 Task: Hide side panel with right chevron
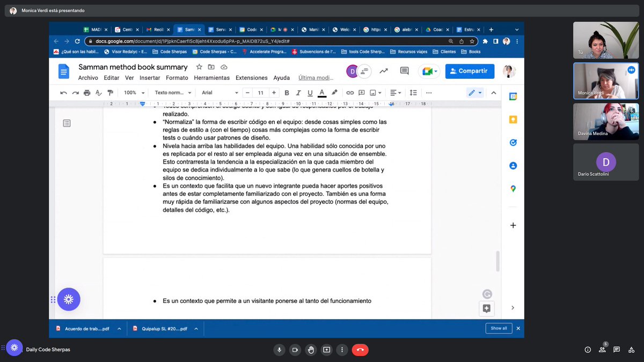pyautogui.click(x=513, y=308)
